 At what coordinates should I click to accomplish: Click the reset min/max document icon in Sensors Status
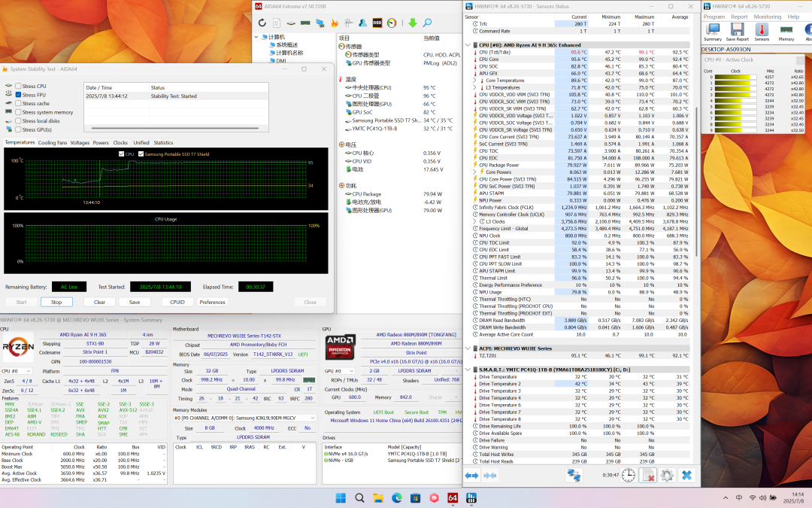647,475
